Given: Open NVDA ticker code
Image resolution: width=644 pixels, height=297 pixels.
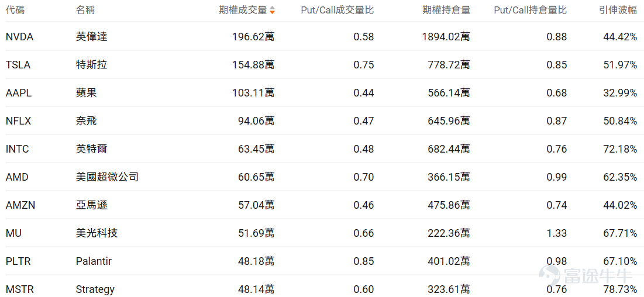Looking at the screenshot, I should [19, 37].
